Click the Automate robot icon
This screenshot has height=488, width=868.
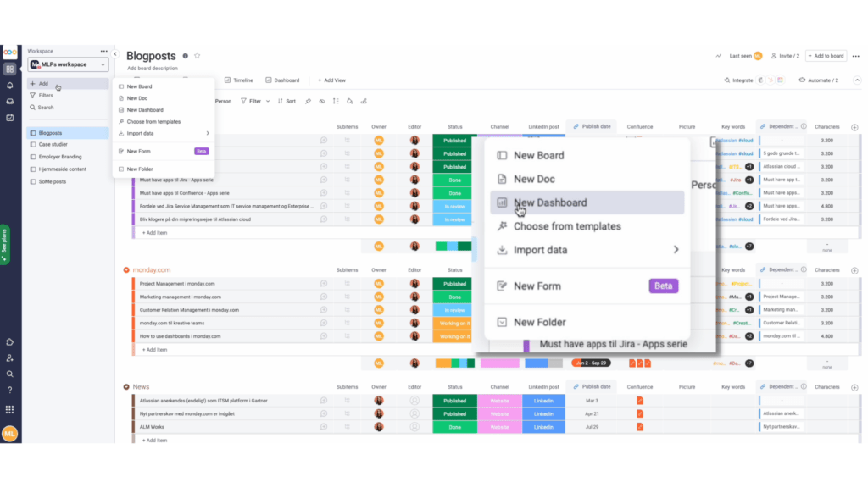point(802,80)
